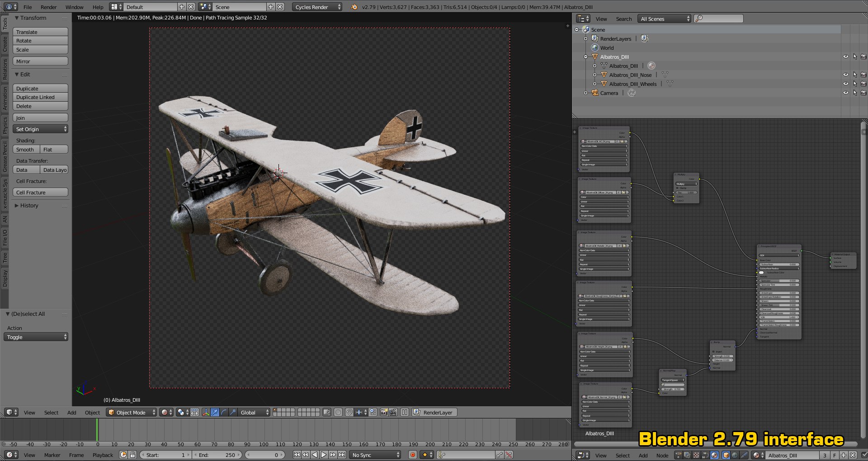Toggle selectability cursor for top-level Albatros_DIII
Image resolution: width=868 pixels, height=461 pixels.
855,56
